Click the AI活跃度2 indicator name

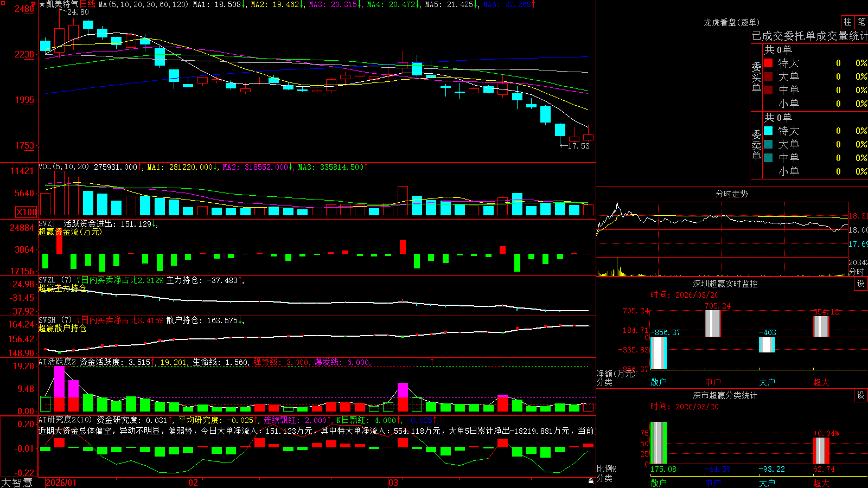pos(58,362)
